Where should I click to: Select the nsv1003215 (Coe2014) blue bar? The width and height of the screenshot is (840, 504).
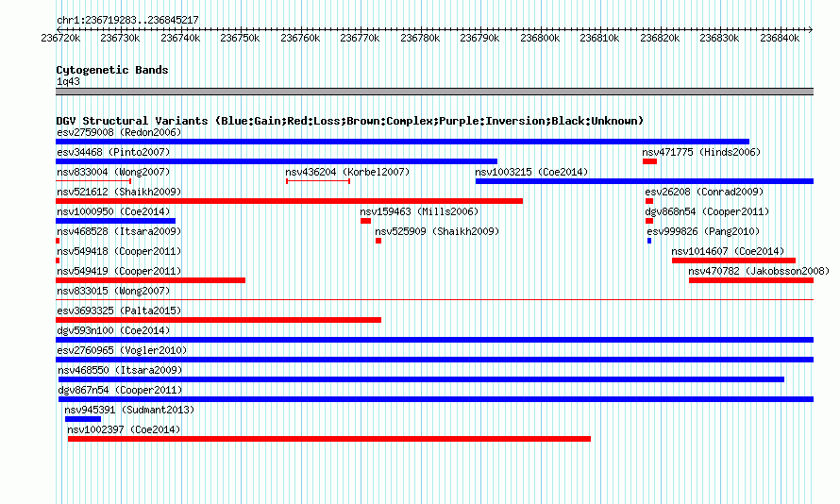pyautogui.click(x=645, y=181)
